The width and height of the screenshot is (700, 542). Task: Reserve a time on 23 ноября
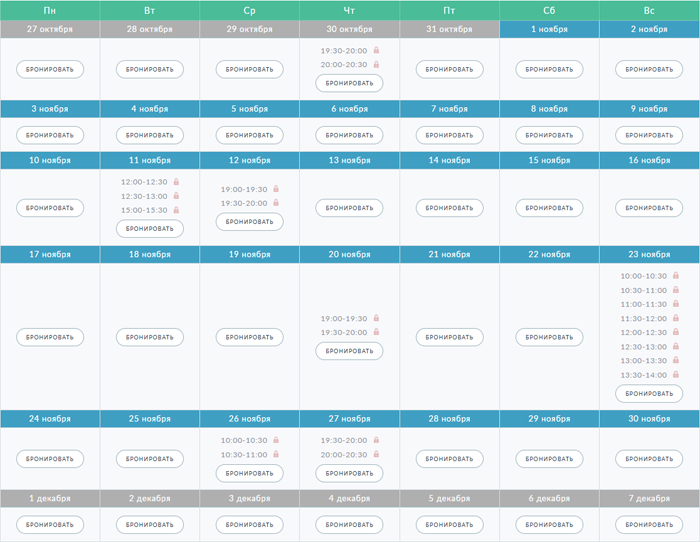[649, 394]
